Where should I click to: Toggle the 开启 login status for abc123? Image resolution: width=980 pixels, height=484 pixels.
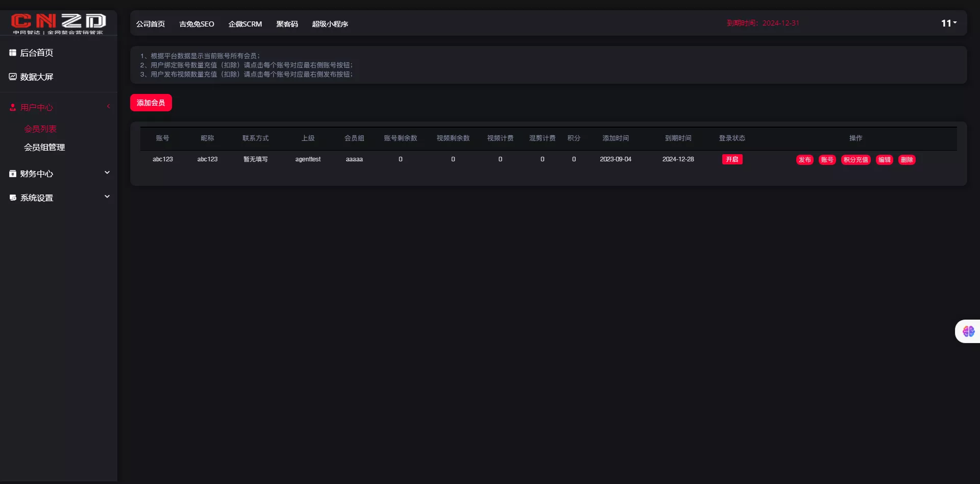[732, 159]
